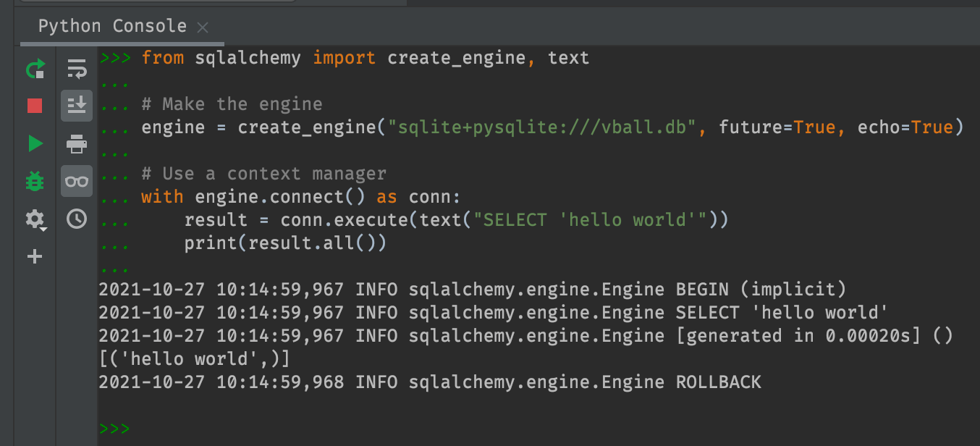
Task: Switch to the Python Console tab
Action: coord(112,26)
